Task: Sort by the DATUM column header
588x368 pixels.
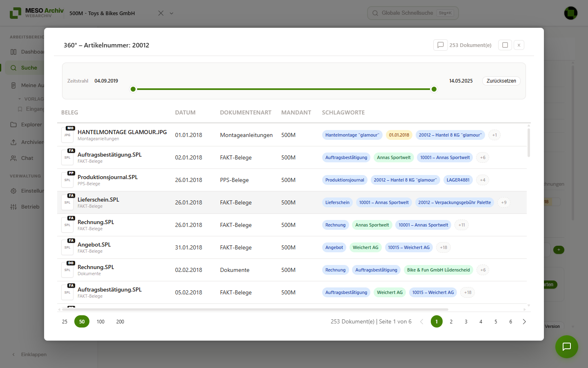Action: point(185,112)
